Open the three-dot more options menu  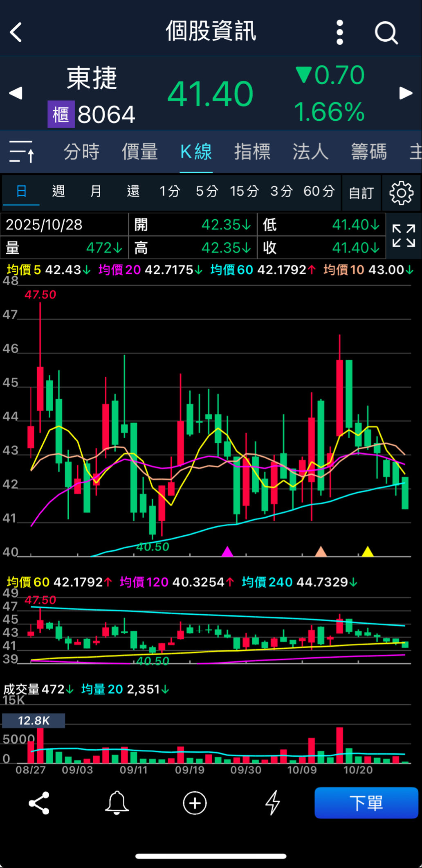[x=340, y=32]
